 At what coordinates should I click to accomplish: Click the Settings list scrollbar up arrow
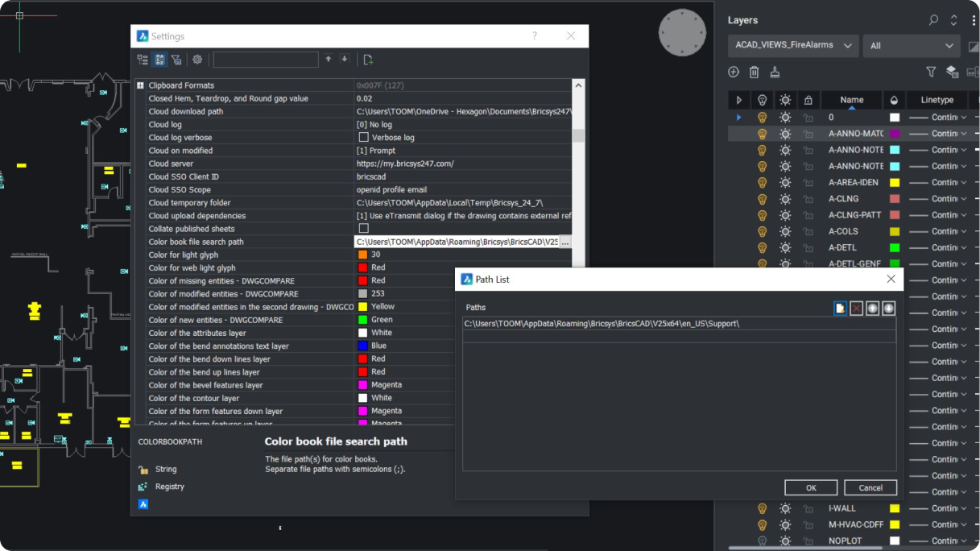pos(578,85)
